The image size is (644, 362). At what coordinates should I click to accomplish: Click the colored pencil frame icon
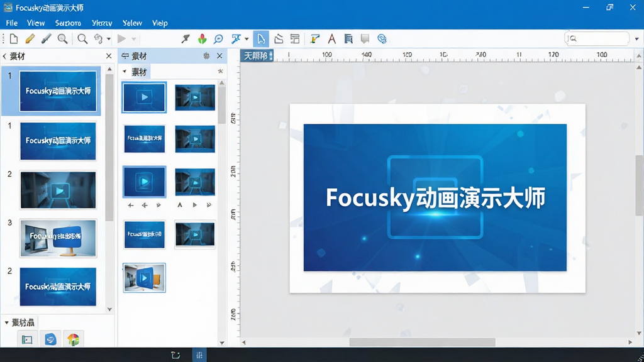[314, 38]
